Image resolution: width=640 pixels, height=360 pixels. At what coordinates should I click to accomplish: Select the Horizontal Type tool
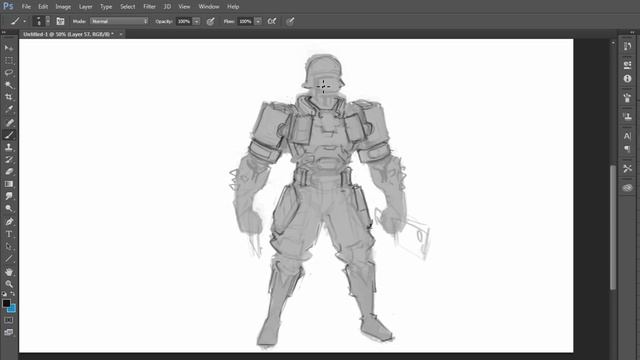9,234
